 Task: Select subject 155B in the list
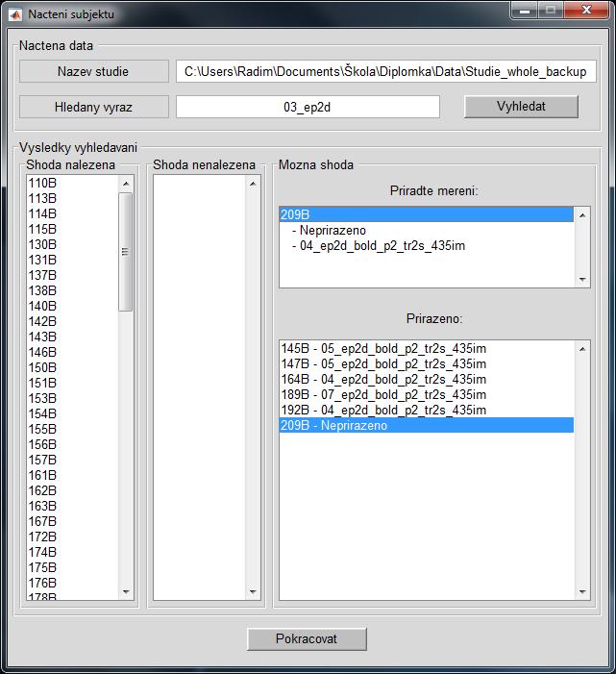[x=72, y=429]
